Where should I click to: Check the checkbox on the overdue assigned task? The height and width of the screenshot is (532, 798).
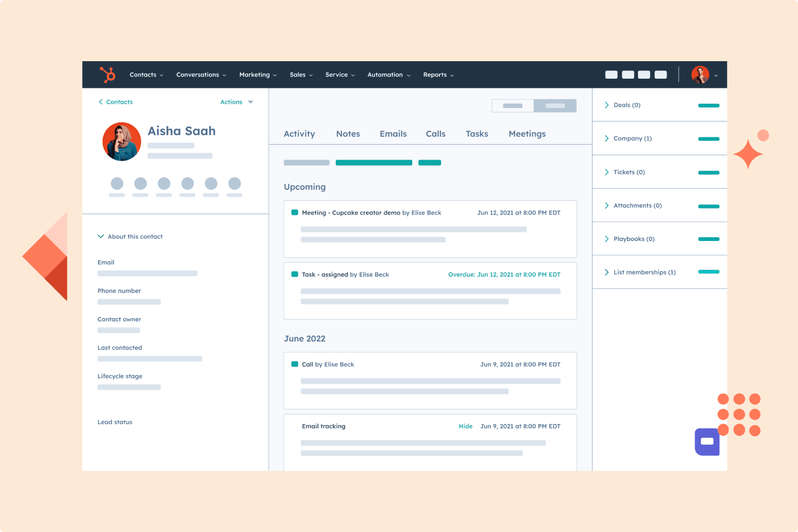(295, 273)
